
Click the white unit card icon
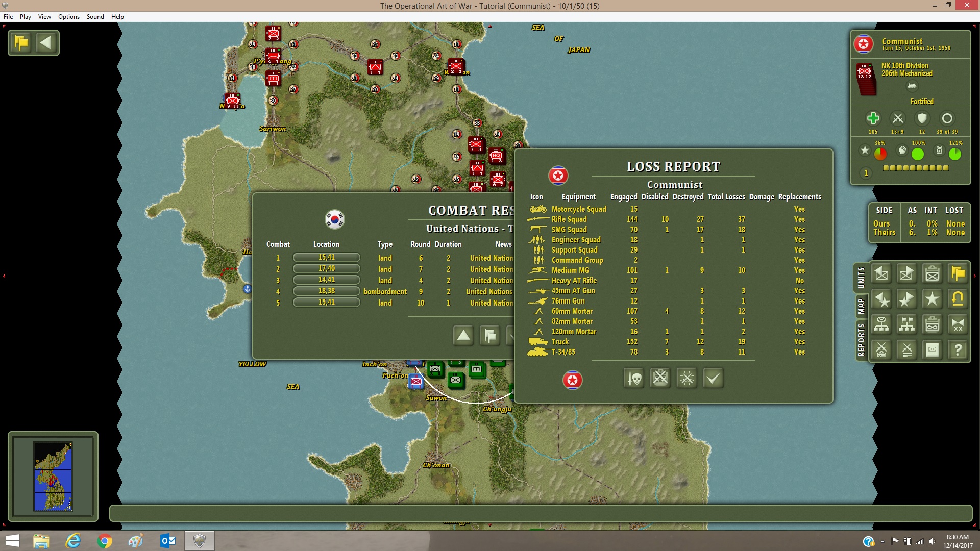coord(933,350)
